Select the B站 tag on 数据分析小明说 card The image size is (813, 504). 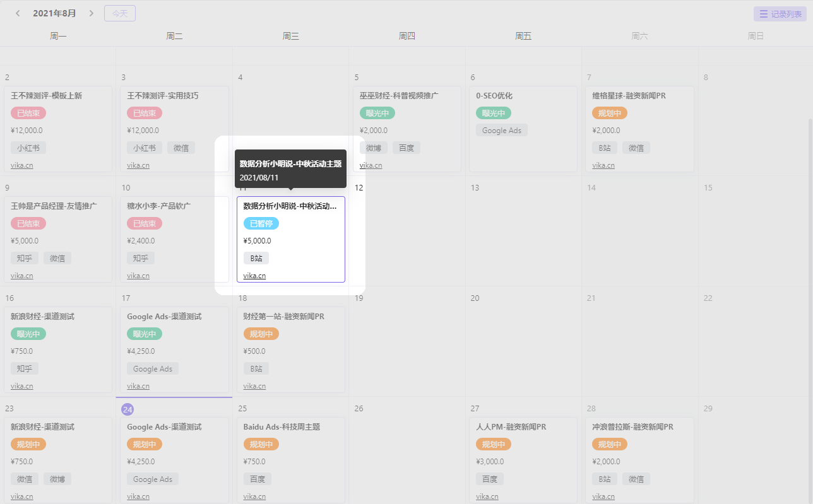(x=256, y=258)
